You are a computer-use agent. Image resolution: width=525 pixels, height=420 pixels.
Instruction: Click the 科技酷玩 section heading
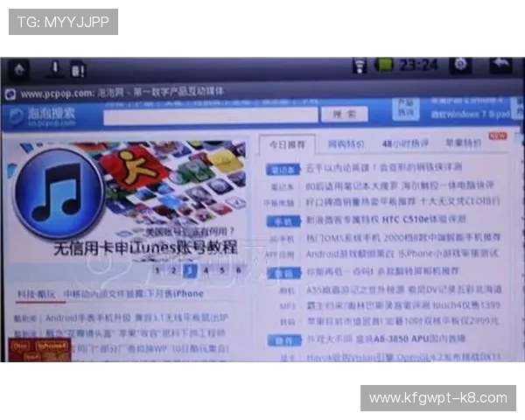[36, 294]
